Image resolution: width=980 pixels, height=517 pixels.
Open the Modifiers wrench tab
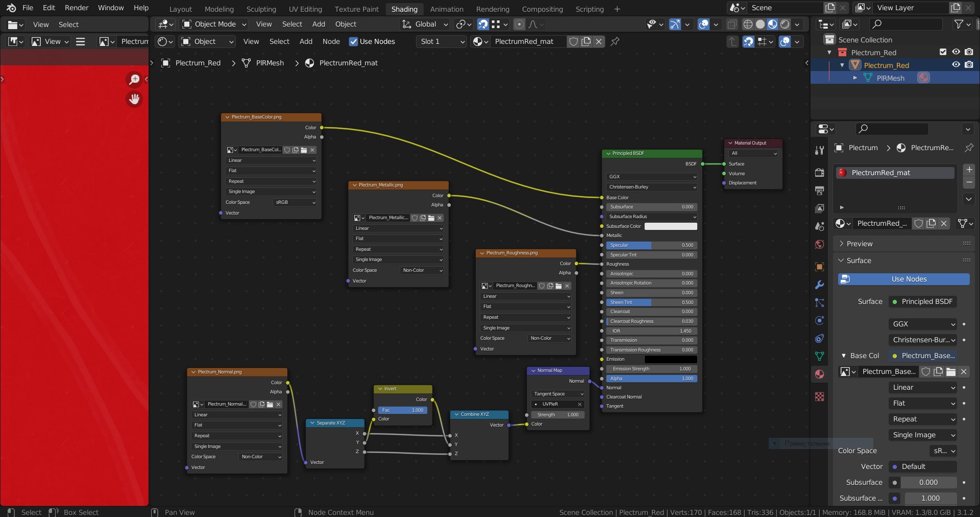coord(819,285)
